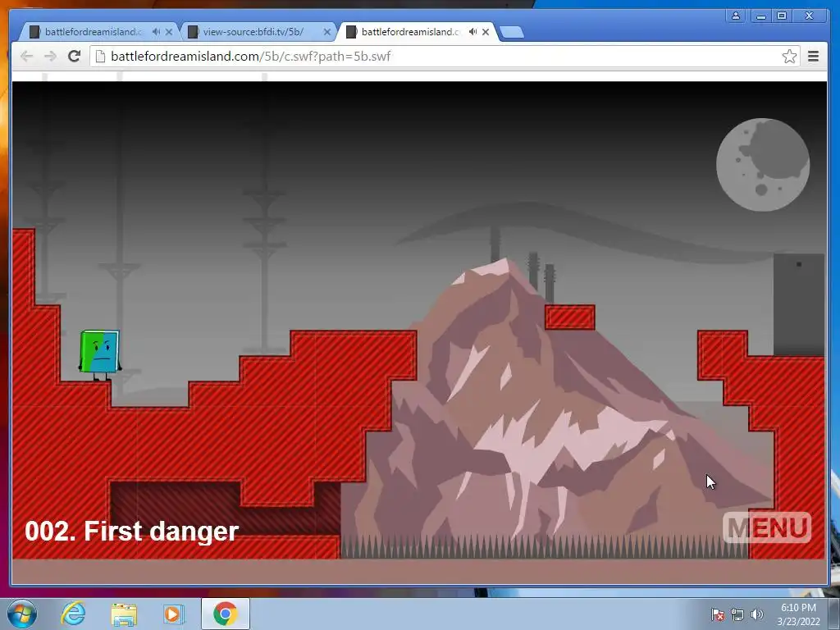Click the address bar URL field
Screen dimensions: 840x630
click(445, 57)
